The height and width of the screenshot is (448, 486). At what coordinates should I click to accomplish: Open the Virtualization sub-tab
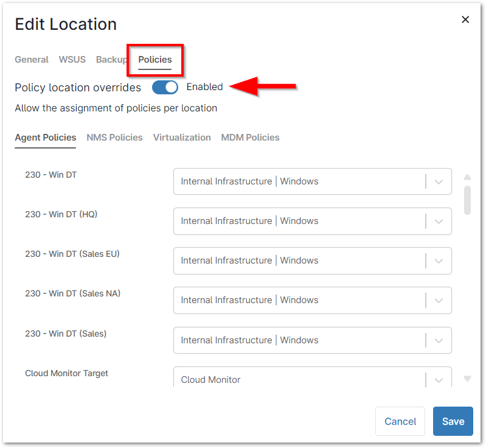click(x=182, y=138)
